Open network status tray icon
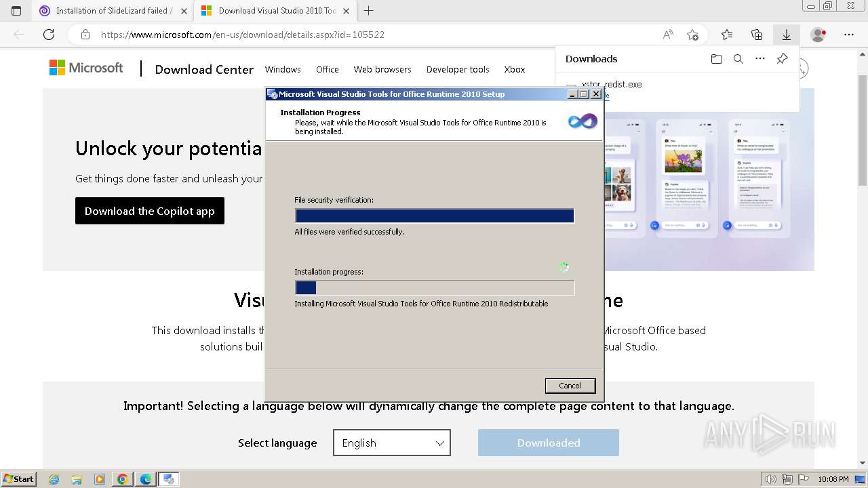 coord(787,479)
